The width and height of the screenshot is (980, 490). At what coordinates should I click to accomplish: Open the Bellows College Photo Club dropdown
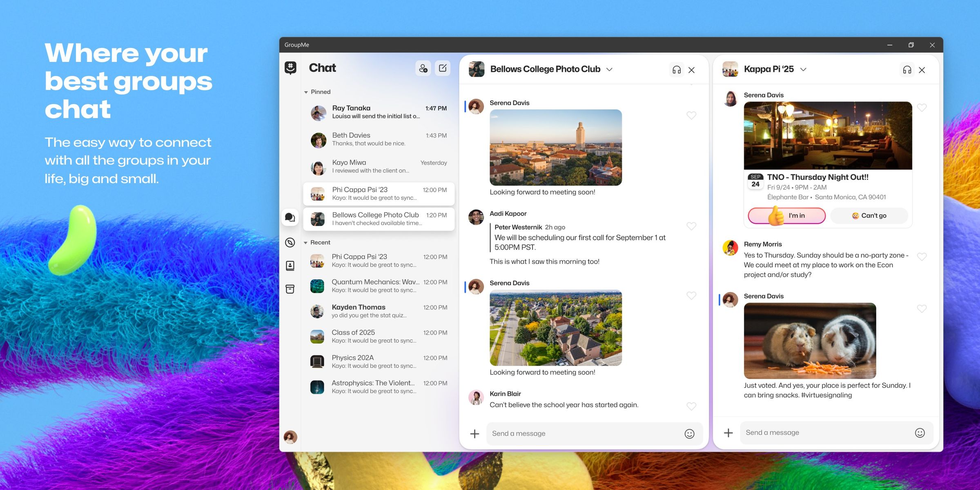click(x=609, y=69)
